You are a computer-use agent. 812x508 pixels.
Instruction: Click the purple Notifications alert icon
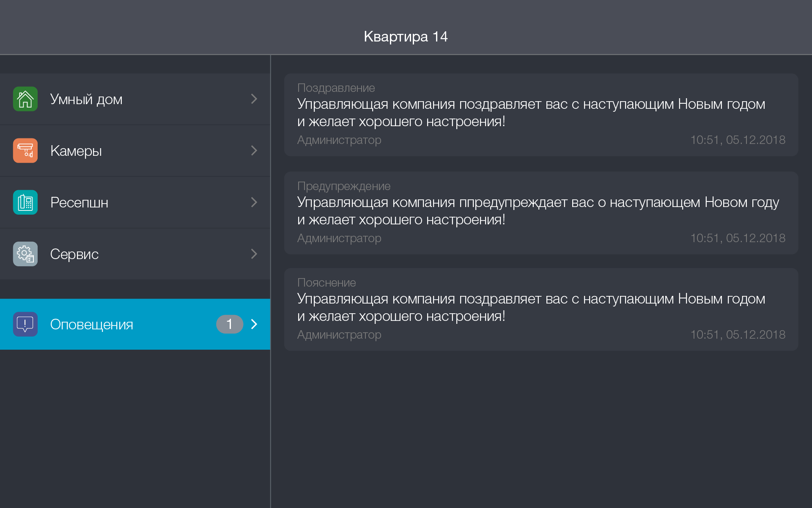[25, 324]
